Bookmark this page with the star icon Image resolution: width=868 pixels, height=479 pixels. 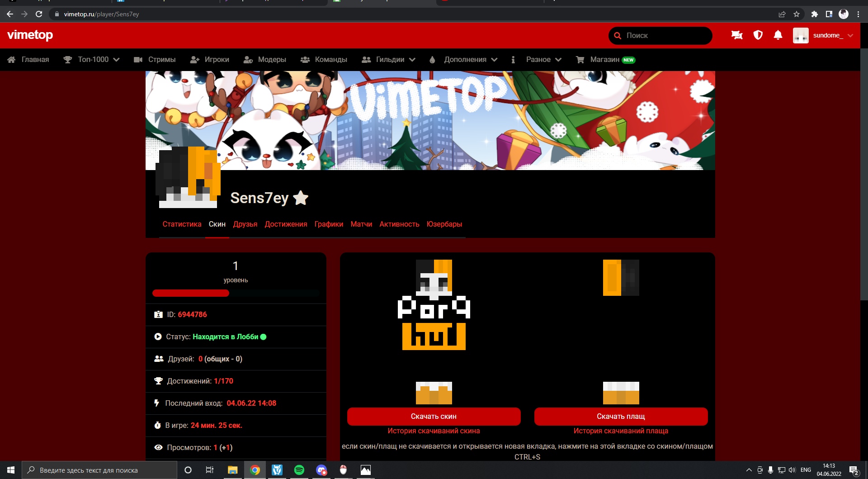coord(797,14)
